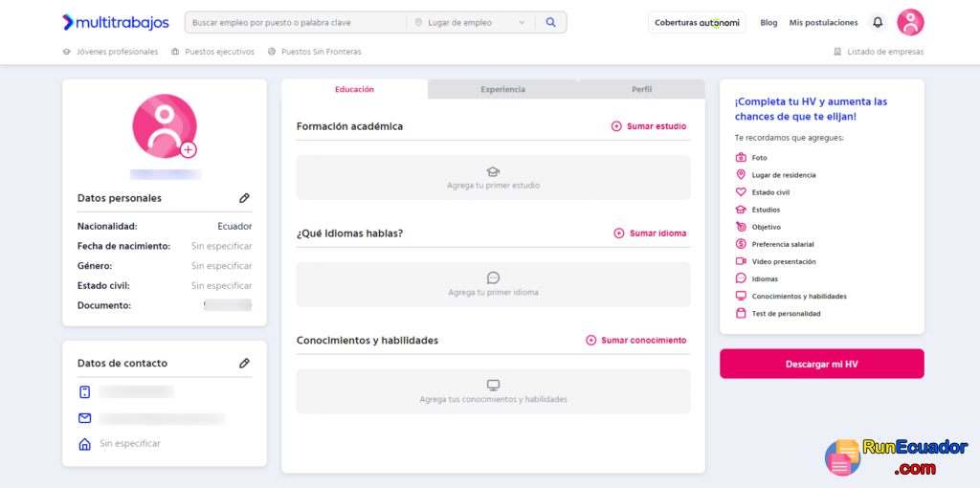Open Mis postulaciones link
The height and width of the screenshot is (488, 980).
[823, 23]
